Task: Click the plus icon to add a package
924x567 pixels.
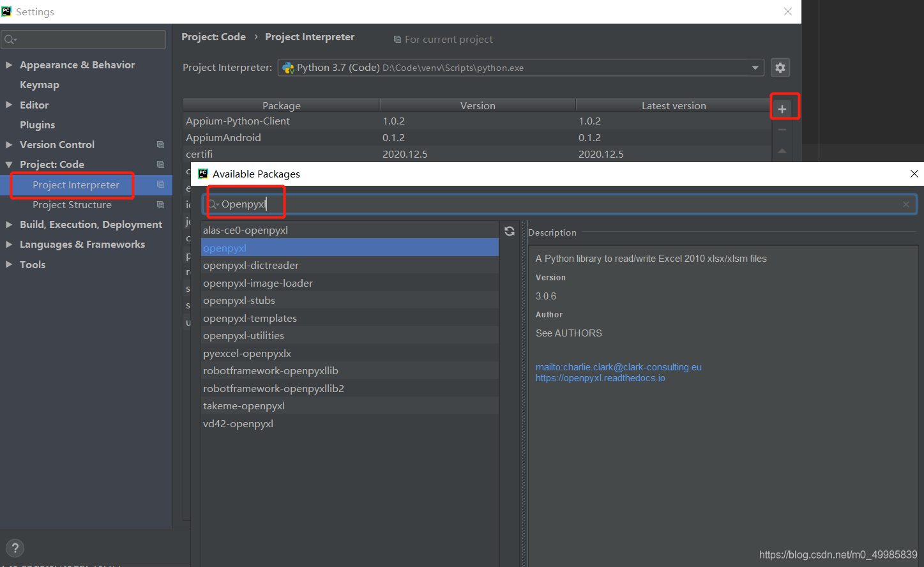Action: click(x=782, y=109)
